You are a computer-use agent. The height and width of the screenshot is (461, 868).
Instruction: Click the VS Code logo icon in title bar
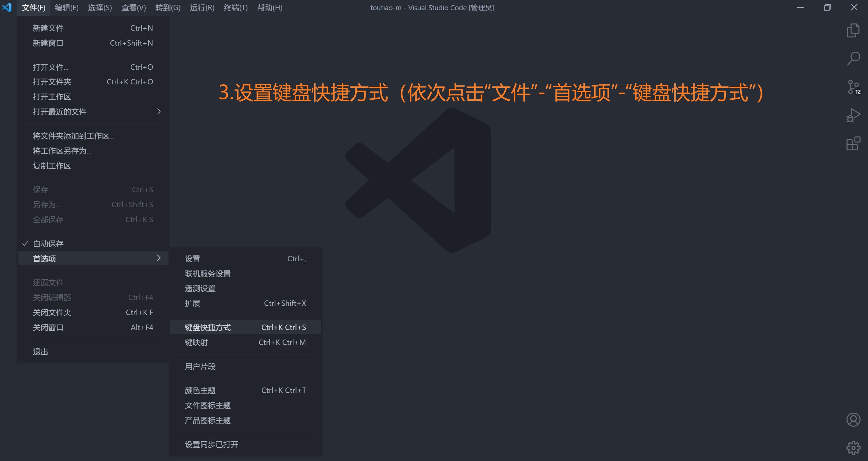7,7
